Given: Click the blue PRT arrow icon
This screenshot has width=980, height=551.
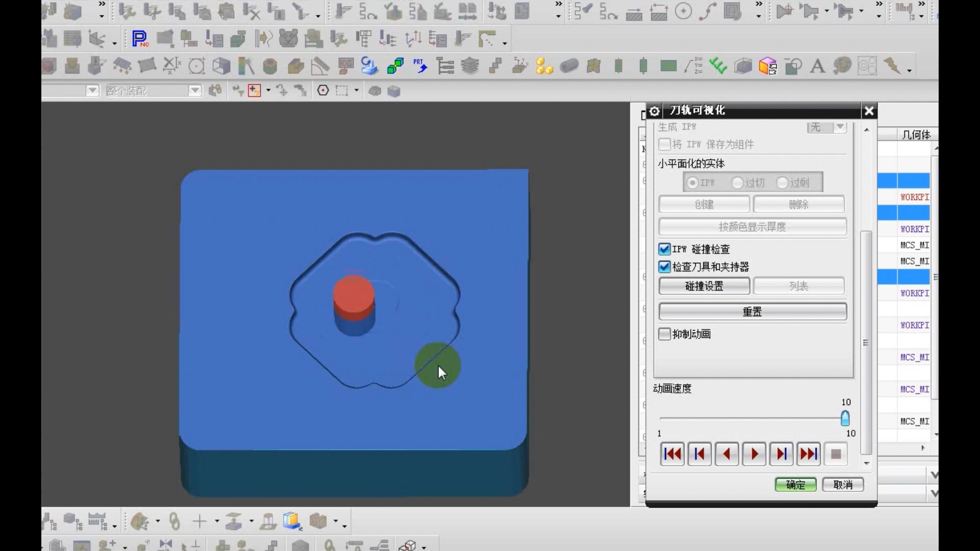Looking at the screenshot, I should tap(420, 66).
